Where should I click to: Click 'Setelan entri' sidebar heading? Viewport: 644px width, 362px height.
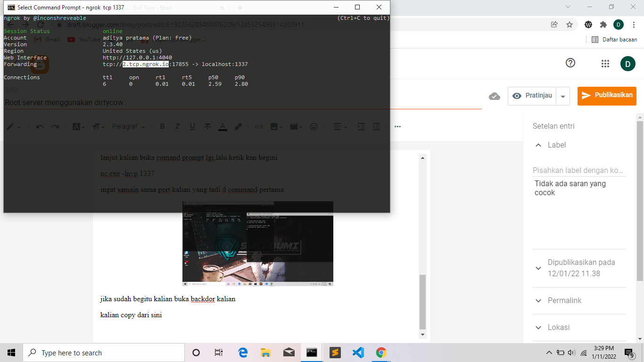coord(553,126)
